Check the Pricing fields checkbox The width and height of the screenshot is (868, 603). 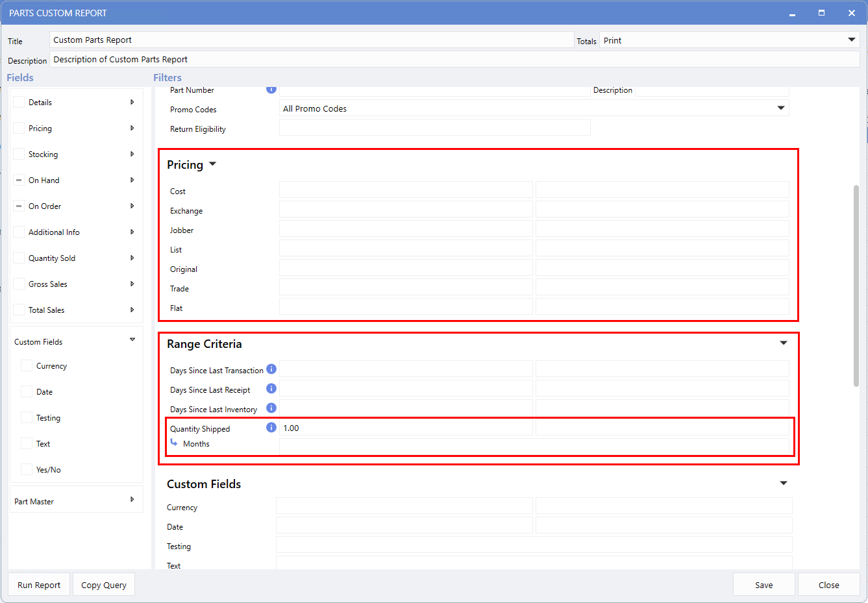(19, 128)
